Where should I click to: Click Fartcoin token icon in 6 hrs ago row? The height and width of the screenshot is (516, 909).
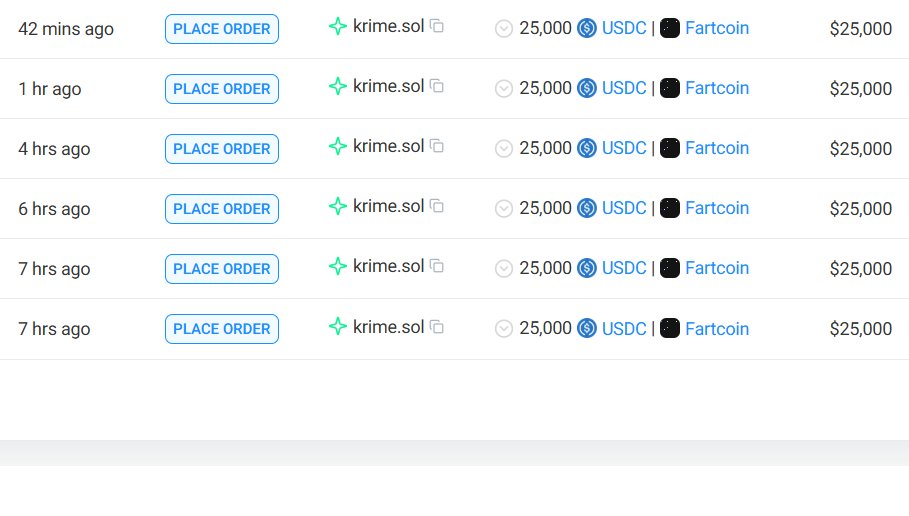pyautogui.click(x=670, y=208)
